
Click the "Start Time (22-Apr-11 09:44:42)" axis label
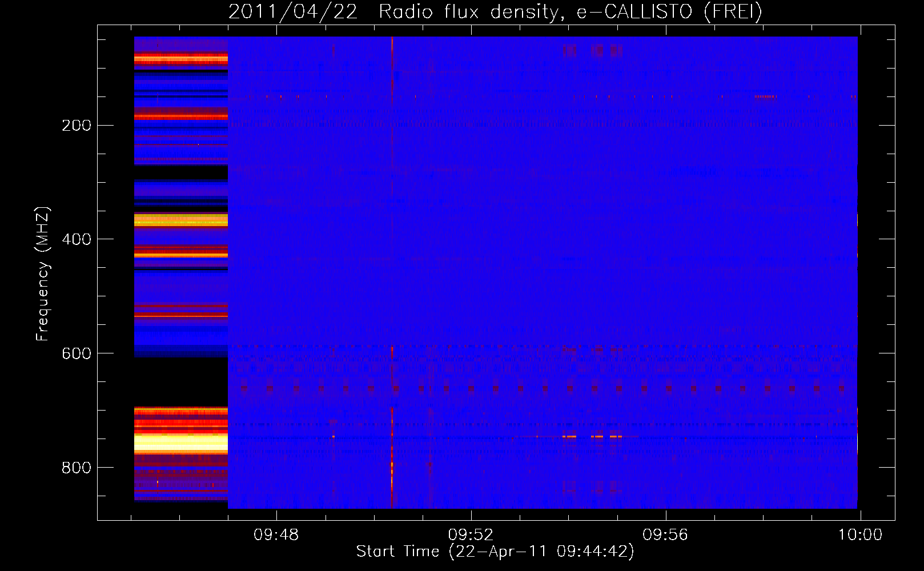point(495,552)
